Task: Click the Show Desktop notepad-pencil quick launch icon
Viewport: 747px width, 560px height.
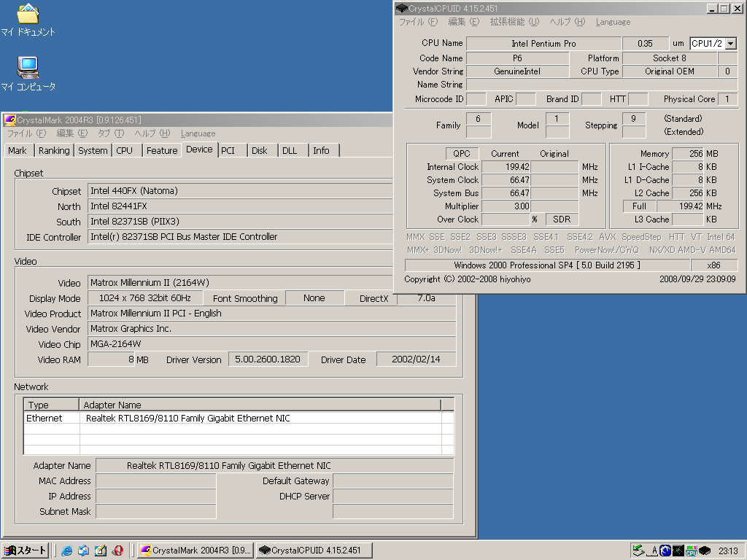Action: 101,551
